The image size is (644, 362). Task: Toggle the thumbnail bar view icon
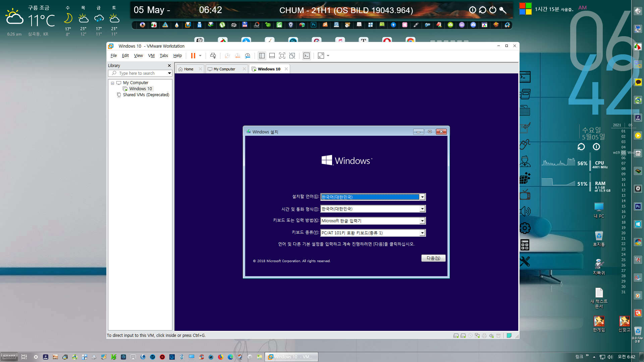[x=272, y=56]
